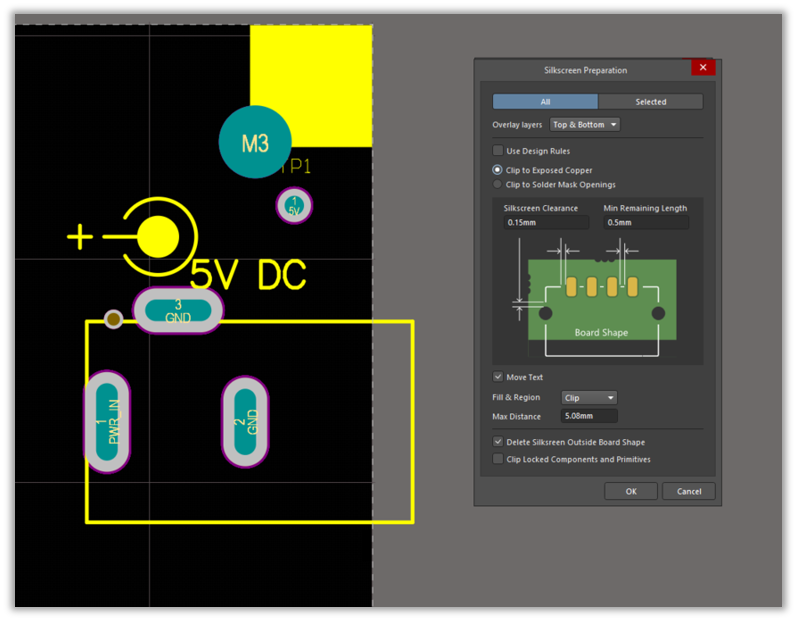Expand the Fill & Region dropdown
Screen dimensions: 797x621
[x=589, y=398]
